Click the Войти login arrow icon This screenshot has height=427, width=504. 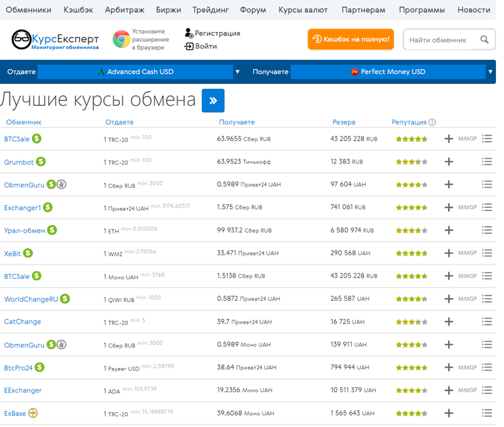tap(189, 47)
